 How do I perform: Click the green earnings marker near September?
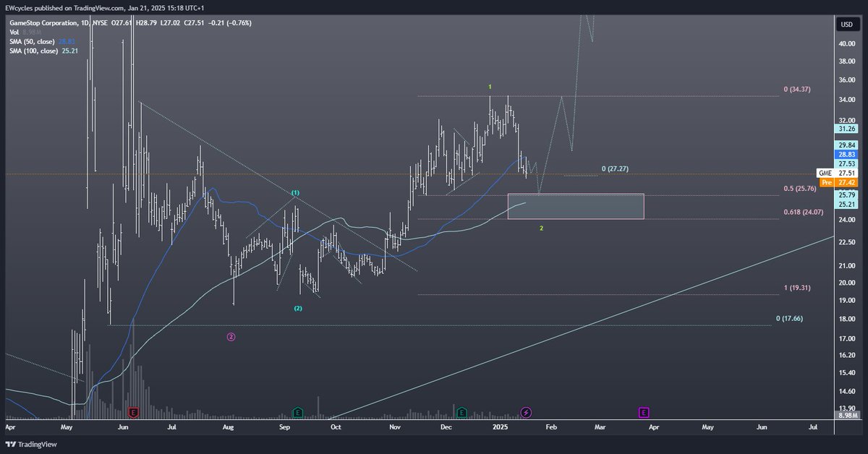[x=297, y=412]
